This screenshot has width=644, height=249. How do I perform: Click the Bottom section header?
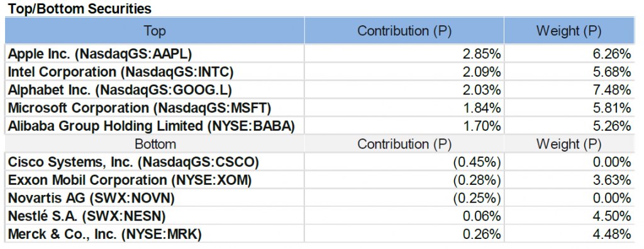(x=155, y=144)
